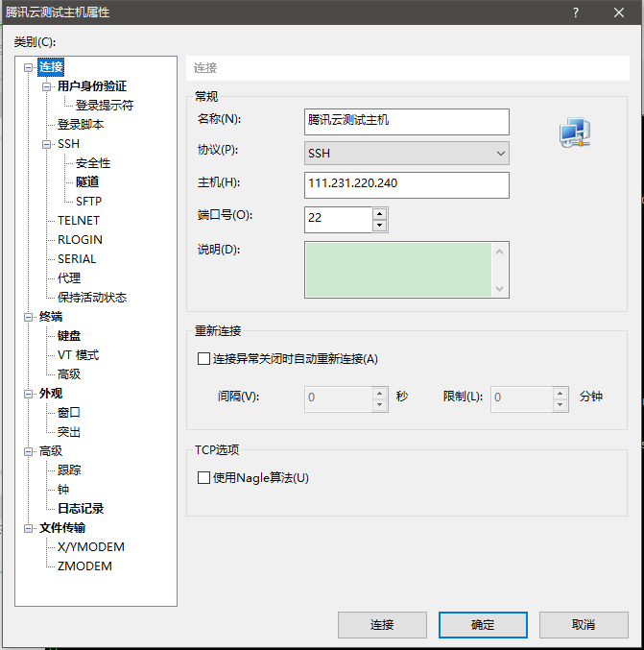The image size is (644, 650).
Task: Open 跟踪 settings
Action: coord(69,470)
